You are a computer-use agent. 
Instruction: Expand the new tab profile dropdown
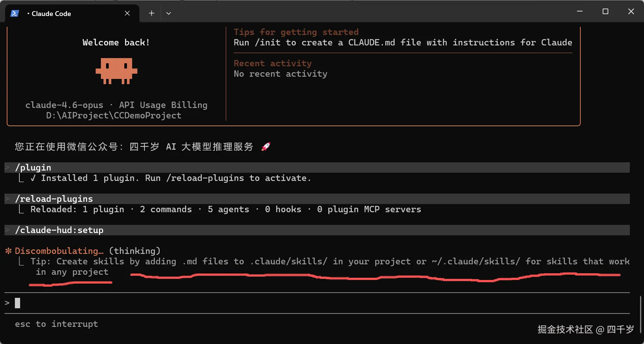pyautogui.click(x=169, y=13)
